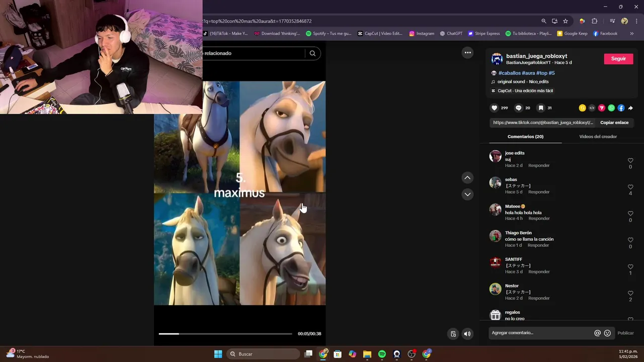Click Copiar enlace button
This screenshot has height=362, width=644.
(614, 123)
